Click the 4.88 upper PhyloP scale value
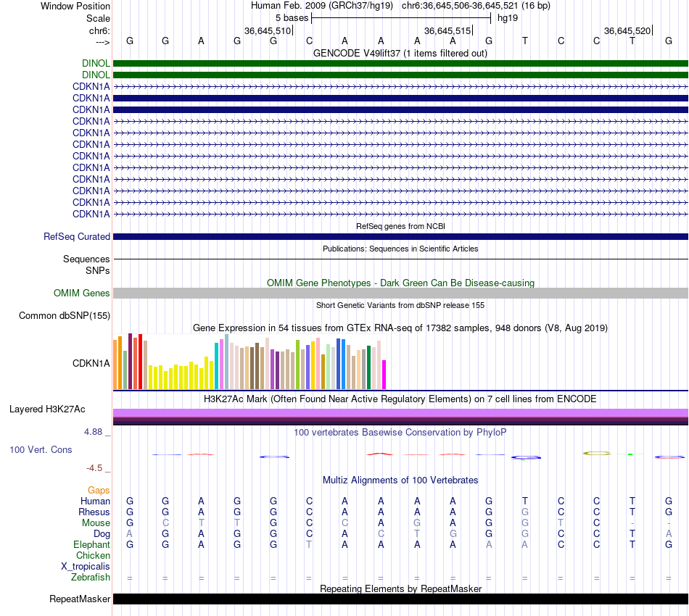Screen dimensions: 689x616 [x=93, y=432]
